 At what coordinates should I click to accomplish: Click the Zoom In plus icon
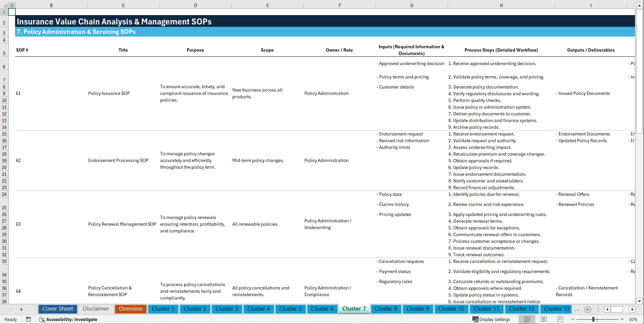click(x=622, y=319)
